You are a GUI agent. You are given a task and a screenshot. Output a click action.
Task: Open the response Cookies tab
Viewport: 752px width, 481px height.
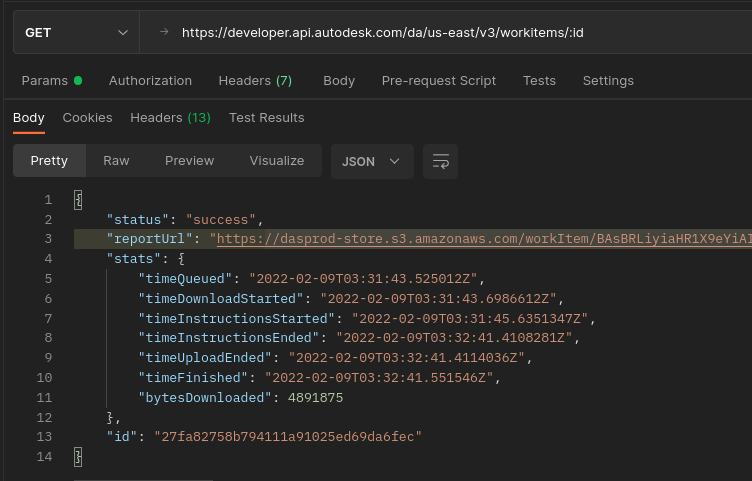87,118
